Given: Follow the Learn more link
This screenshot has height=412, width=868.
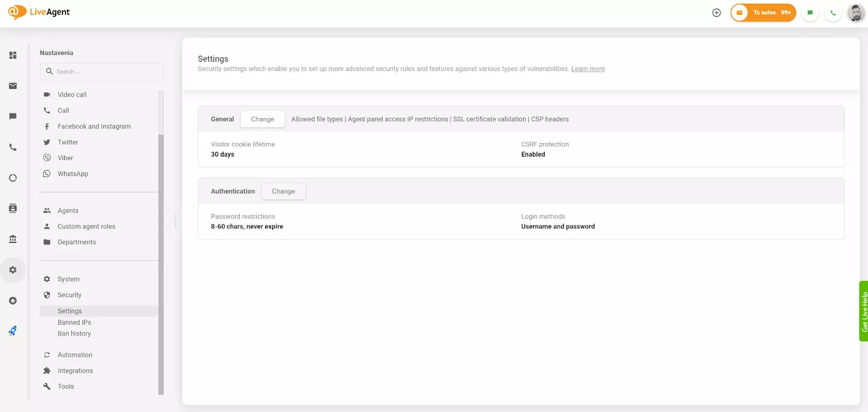Looking at the screenshot, I should coord(588,69).
